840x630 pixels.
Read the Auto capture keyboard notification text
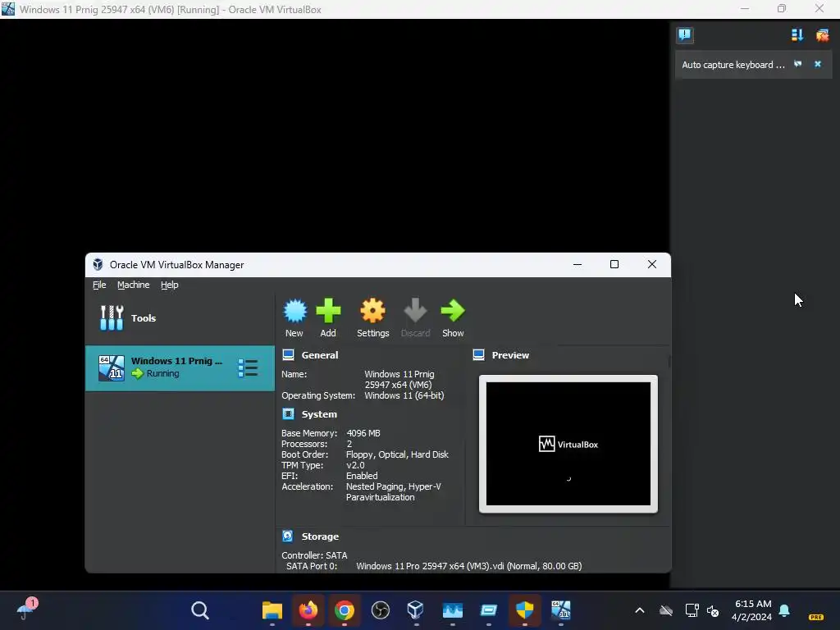tap(733, 65)
